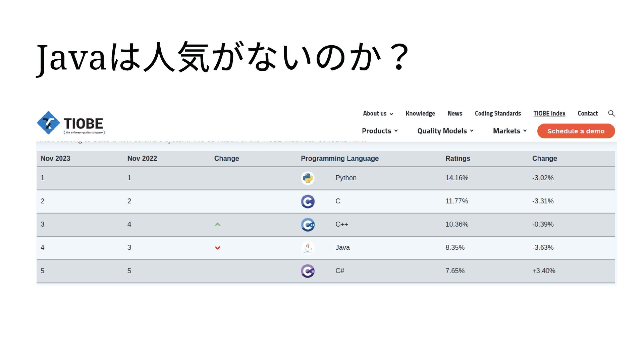Click the Python language name
644x362 pixels.
pyautogui.click(x=346, y=178)
